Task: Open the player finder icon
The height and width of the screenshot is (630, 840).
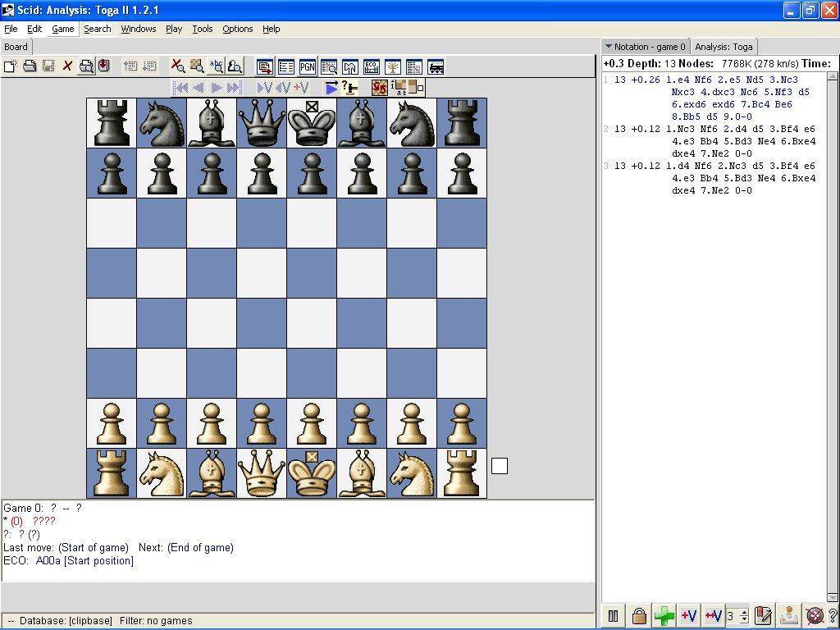Action: click(235, 66)
